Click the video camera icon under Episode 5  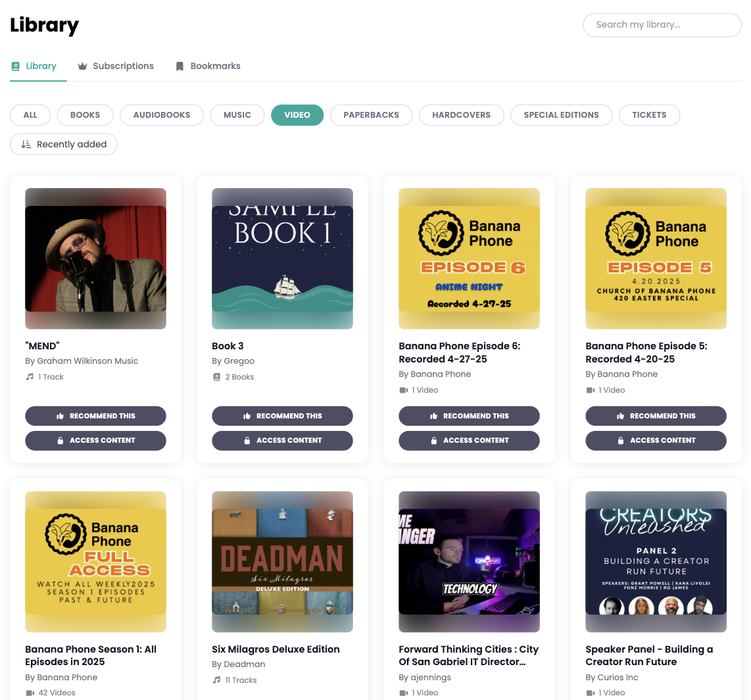(x=591, y=390)
